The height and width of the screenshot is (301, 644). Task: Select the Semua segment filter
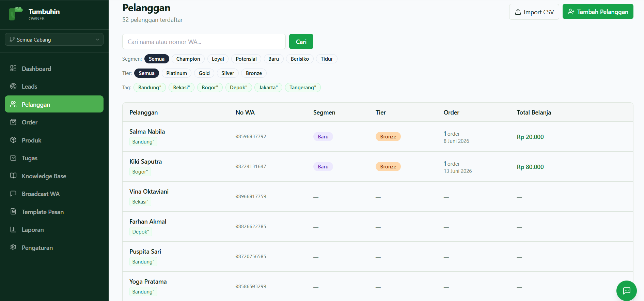coord(157,59)
